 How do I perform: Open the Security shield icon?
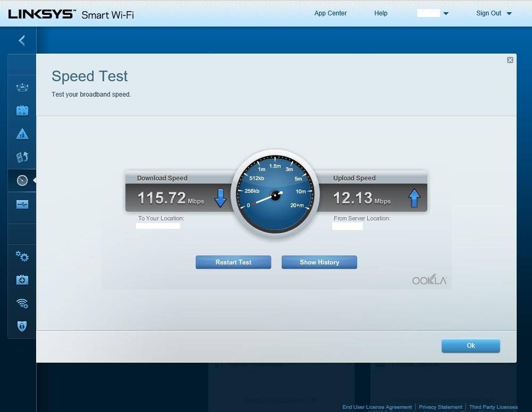(x=22, y=326)
